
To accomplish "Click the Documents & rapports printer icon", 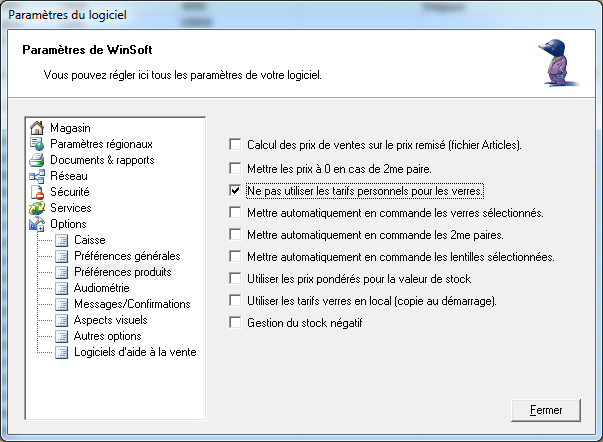I will (37, 160).
